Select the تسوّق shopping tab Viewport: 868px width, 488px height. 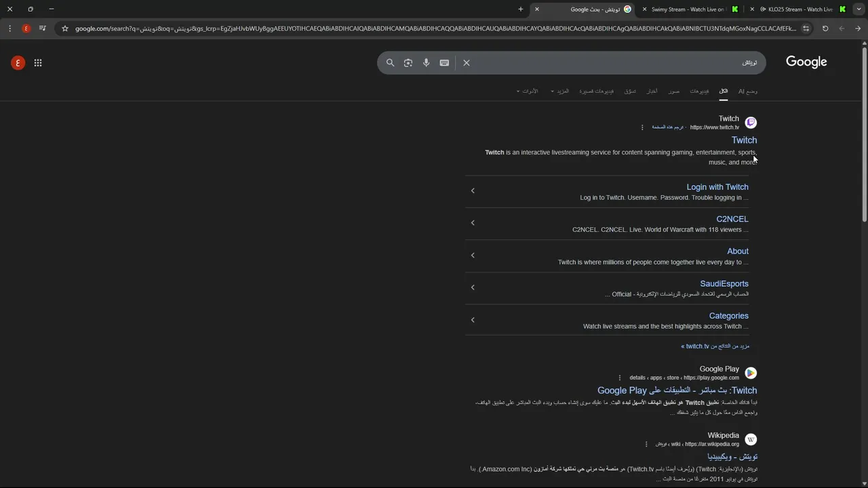coord(630,91)
